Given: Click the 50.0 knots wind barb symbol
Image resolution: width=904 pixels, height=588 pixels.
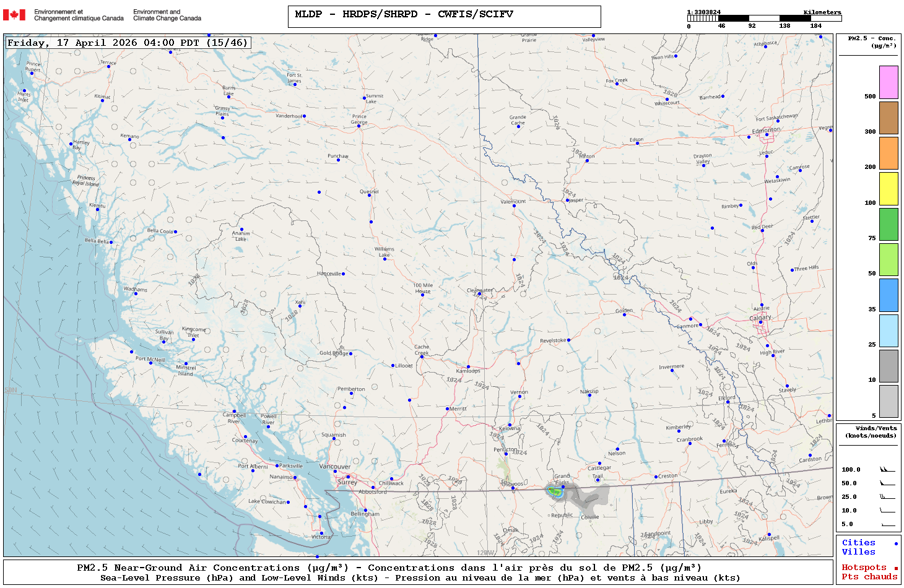Looking at the screenshot, I should pos(887,483).
